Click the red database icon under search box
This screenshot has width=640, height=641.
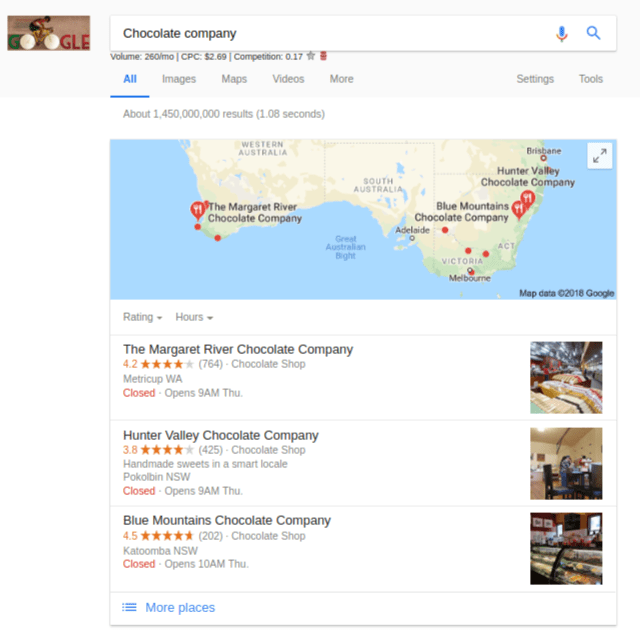(x=323, y=56)
